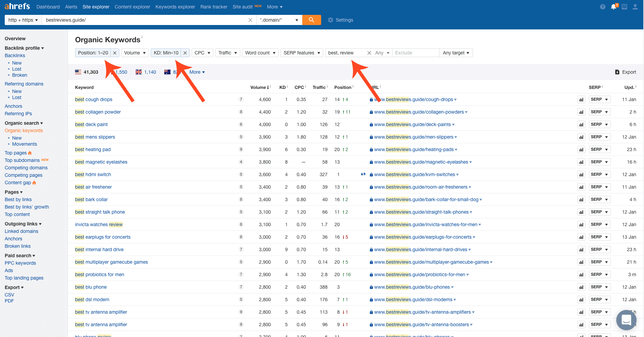Open the SERP dropdown for best deck paint
Image resolution: width=644 pixels, height=337 pixels.
599,124
